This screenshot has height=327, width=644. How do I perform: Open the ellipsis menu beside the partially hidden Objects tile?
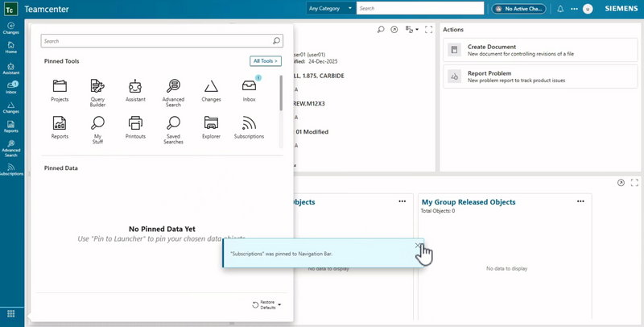pyautogui.click(x=402, y=201)
